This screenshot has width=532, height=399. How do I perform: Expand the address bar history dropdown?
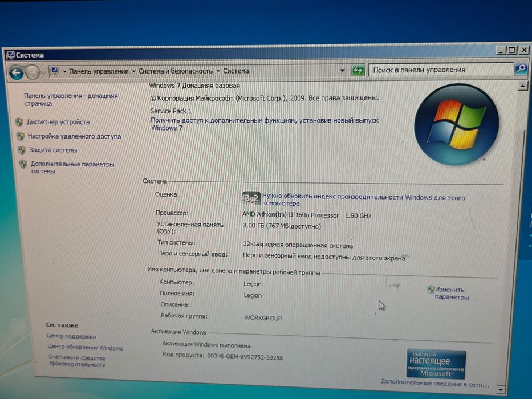[x=342, y=70]
